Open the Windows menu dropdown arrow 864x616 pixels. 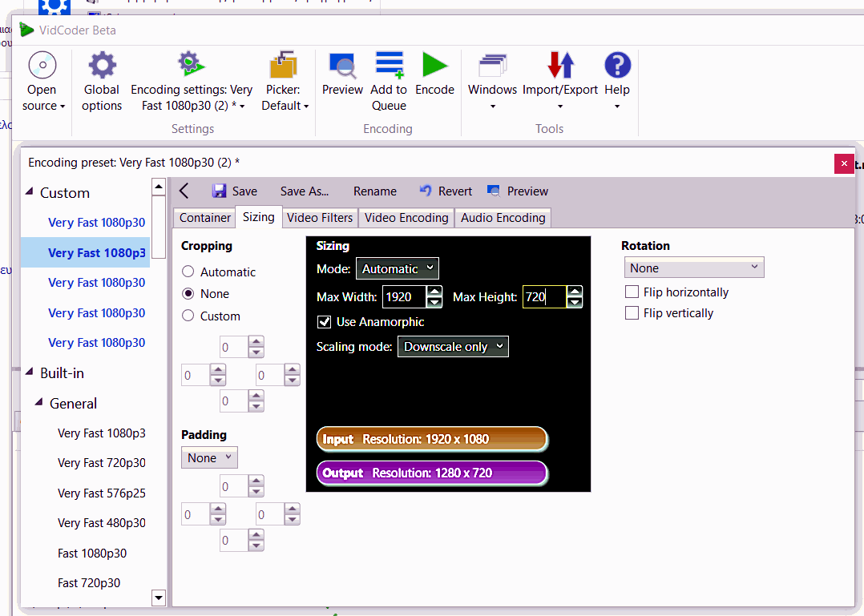pos(493,107)
